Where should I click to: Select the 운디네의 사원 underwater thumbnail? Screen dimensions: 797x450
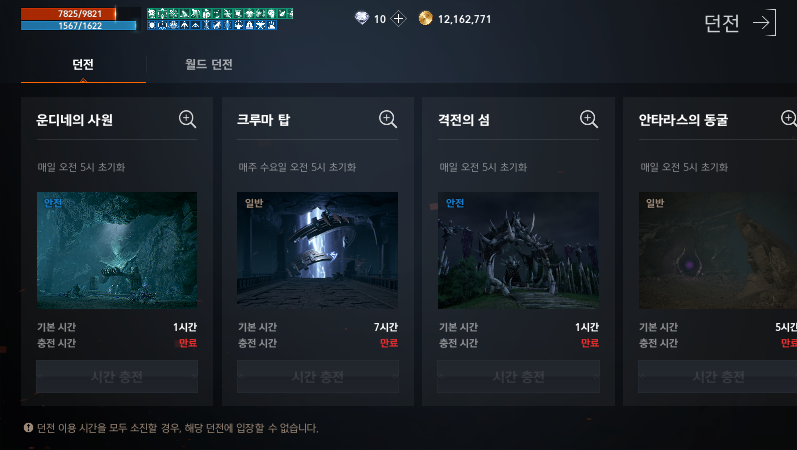[117, 250]
